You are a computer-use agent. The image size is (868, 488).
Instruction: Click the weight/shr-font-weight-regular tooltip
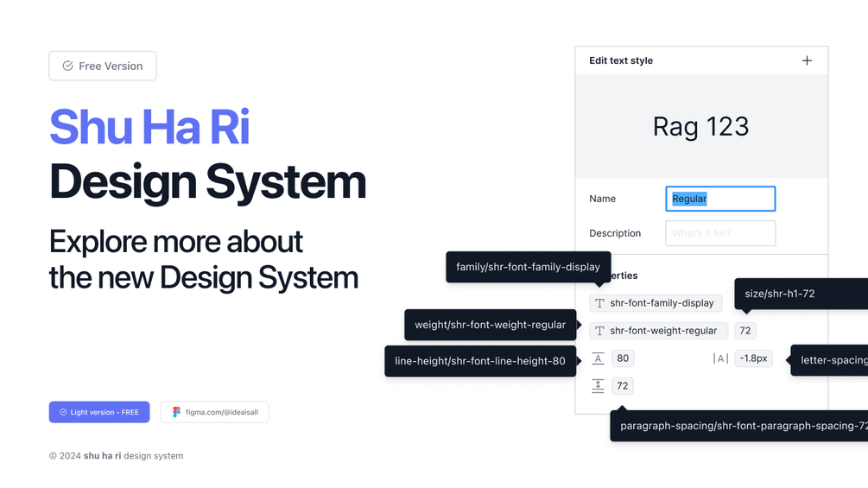coord(491,325)
